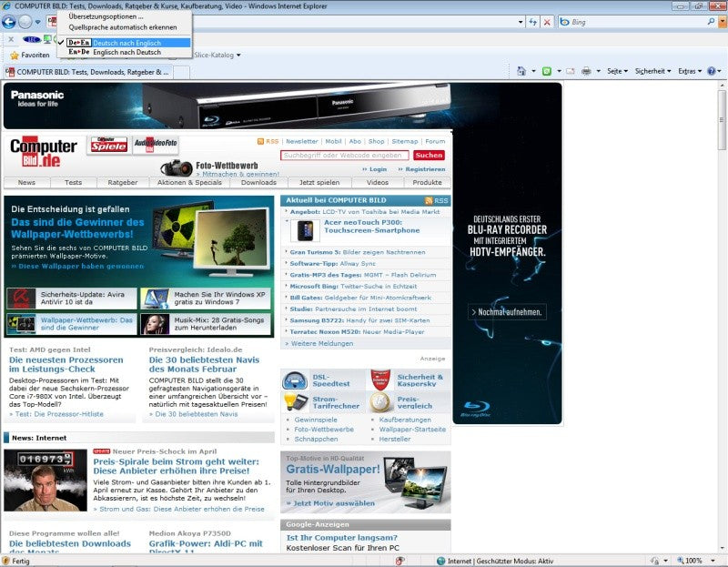This screenshot has width=728, height=567.
Task: Select the COMPUTER BILD browser tab
Action: coord(88,72)
